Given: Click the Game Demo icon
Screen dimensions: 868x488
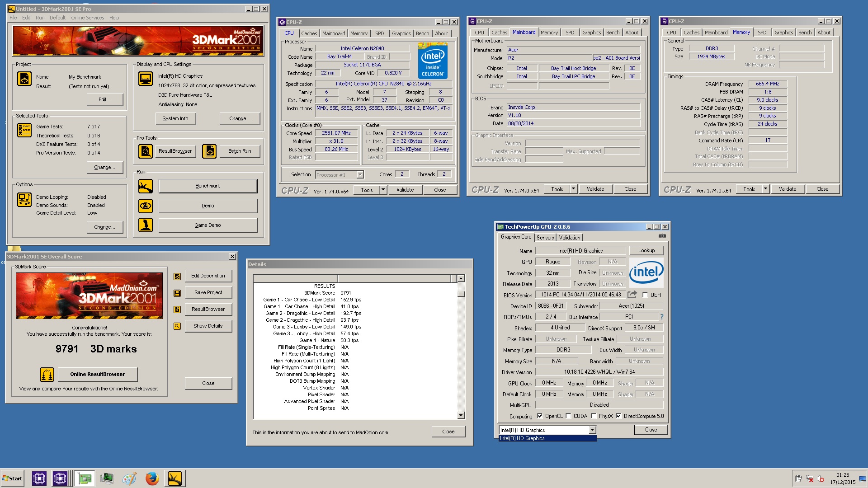Looking at the screenshot, I should pos(146,225).
